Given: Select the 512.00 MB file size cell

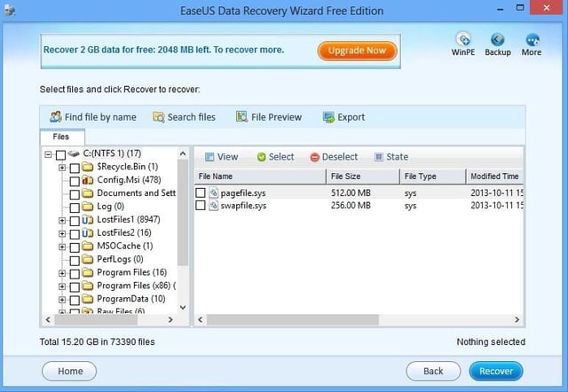Looking at the screenshot, I should coord(351,193).
